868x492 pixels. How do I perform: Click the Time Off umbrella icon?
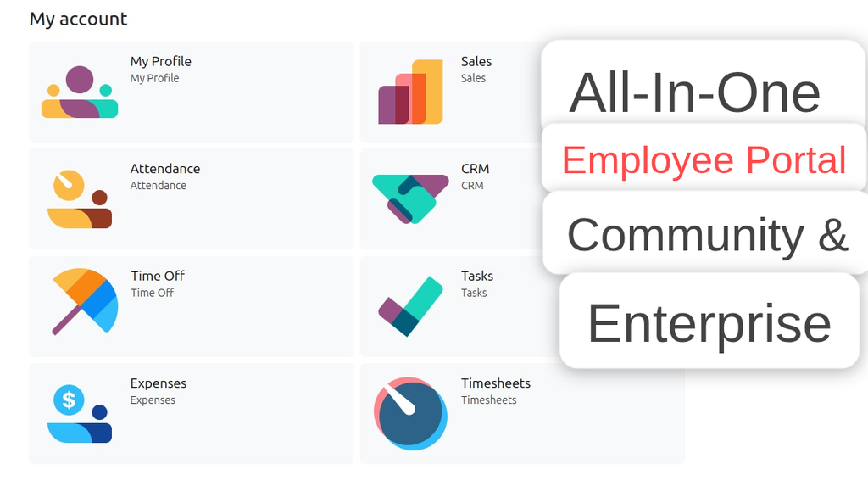tap(81, 301)
